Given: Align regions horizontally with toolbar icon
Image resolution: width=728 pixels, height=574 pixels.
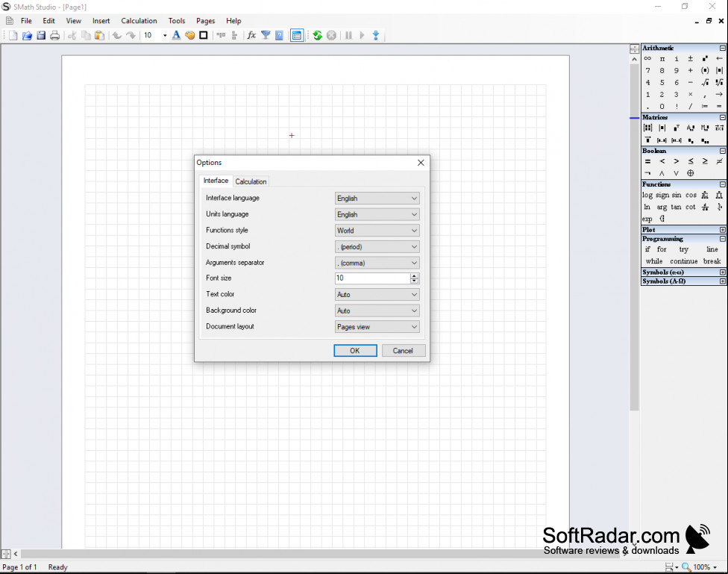Looking at the screenshot, I should (x=221, y=35).
